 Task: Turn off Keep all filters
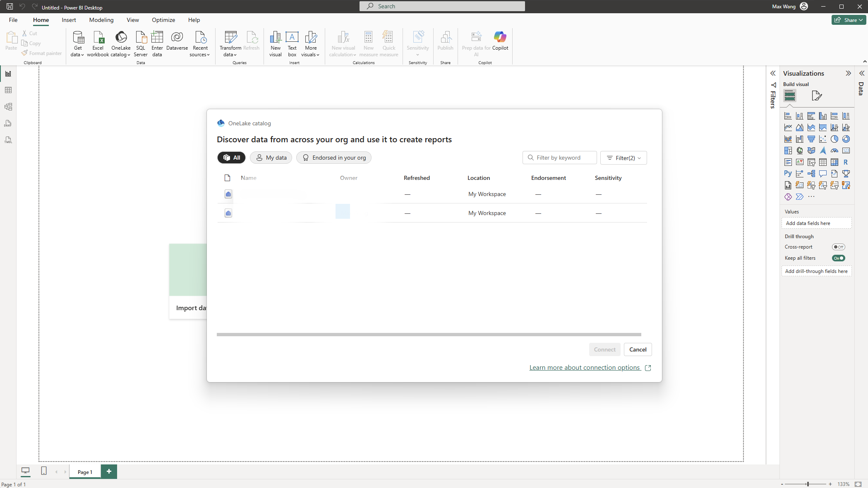[839, 258]
